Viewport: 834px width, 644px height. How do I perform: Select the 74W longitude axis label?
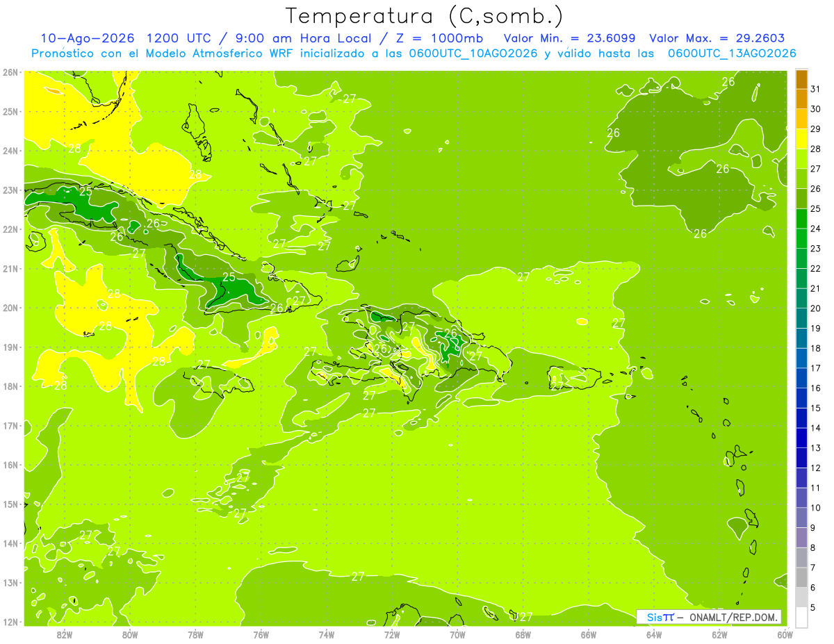coord(327,634)
